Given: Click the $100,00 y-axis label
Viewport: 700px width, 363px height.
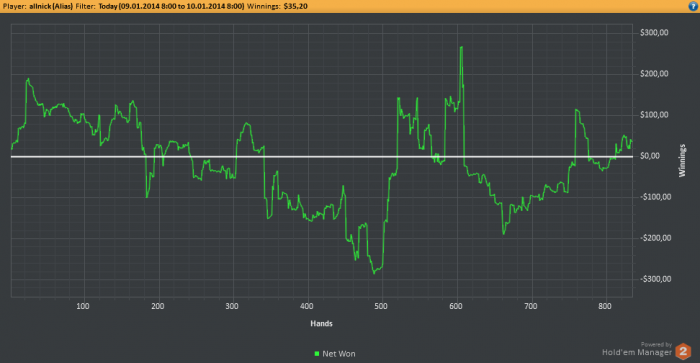Looking at the screenshot, I should pyautogui.click(x=654, y=115).
